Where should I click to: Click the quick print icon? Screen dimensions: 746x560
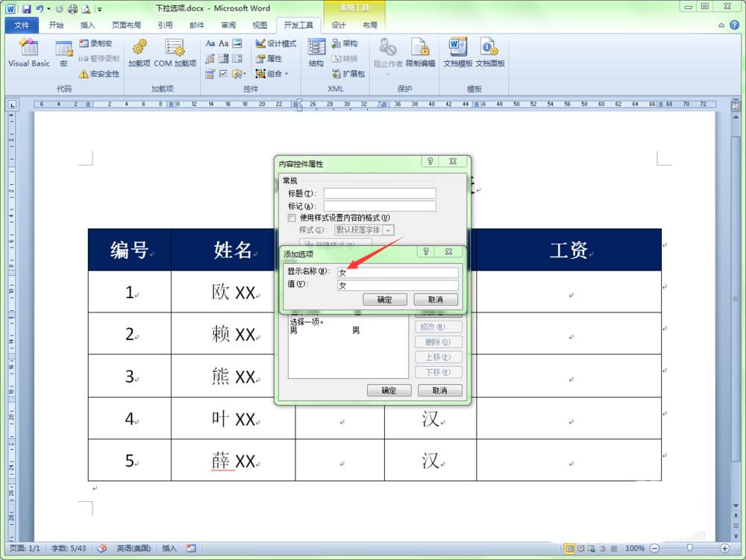pyautogui.click(x=73, y=8)
